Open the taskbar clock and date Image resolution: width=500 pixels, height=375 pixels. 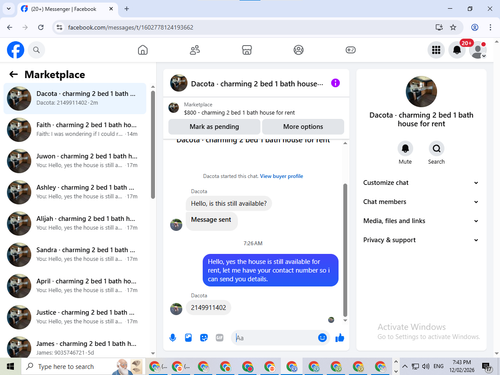462,366
